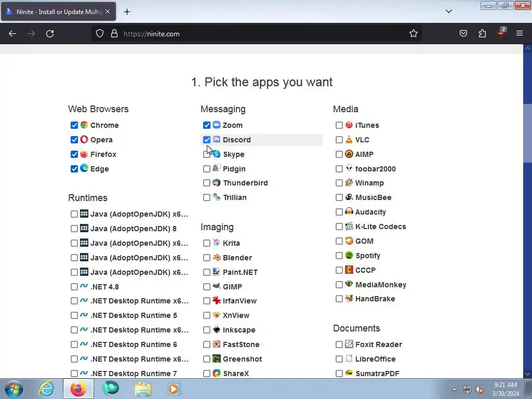This screenshot has height=399, width=532.
Task: Open Windows Start orb
Action: click(x=14, y=389)
